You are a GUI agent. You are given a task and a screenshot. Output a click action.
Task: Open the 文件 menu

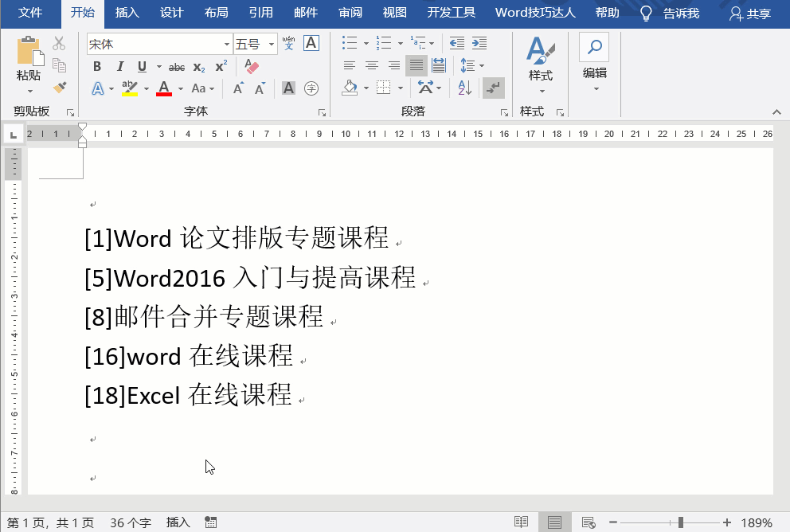coord(30,13)
